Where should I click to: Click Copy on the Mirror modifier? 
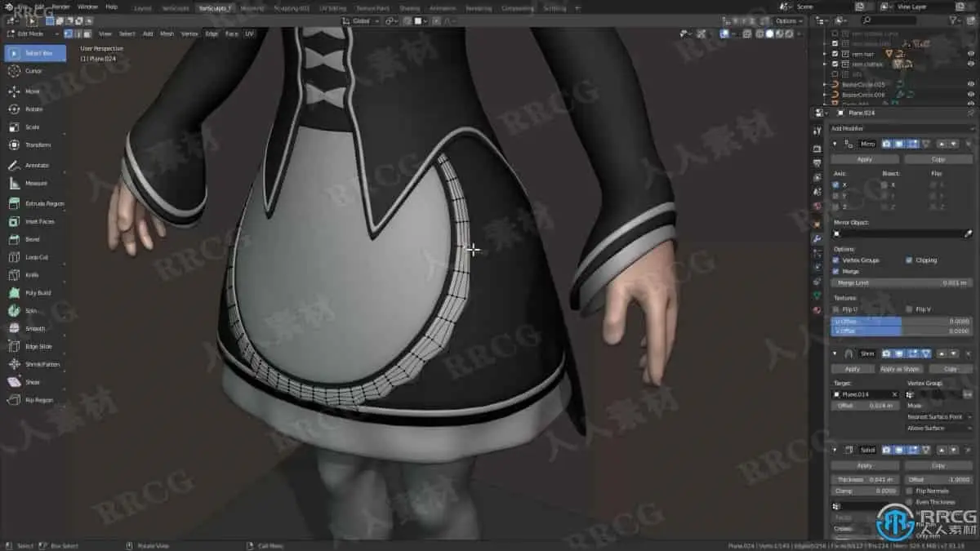point(938,159)
